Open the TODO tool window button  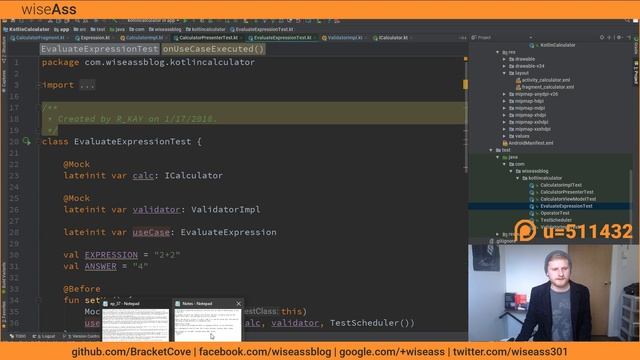pos(18,336)
